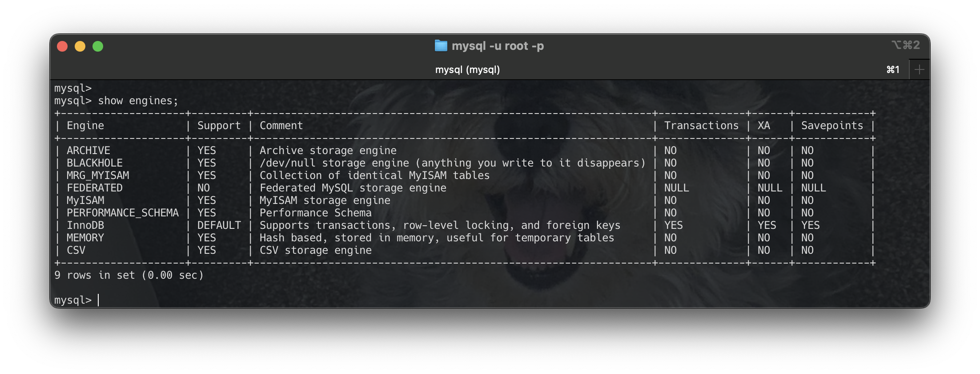980x374 pixels.
Task: Click the Transactions column header
Action: [702, 125]
